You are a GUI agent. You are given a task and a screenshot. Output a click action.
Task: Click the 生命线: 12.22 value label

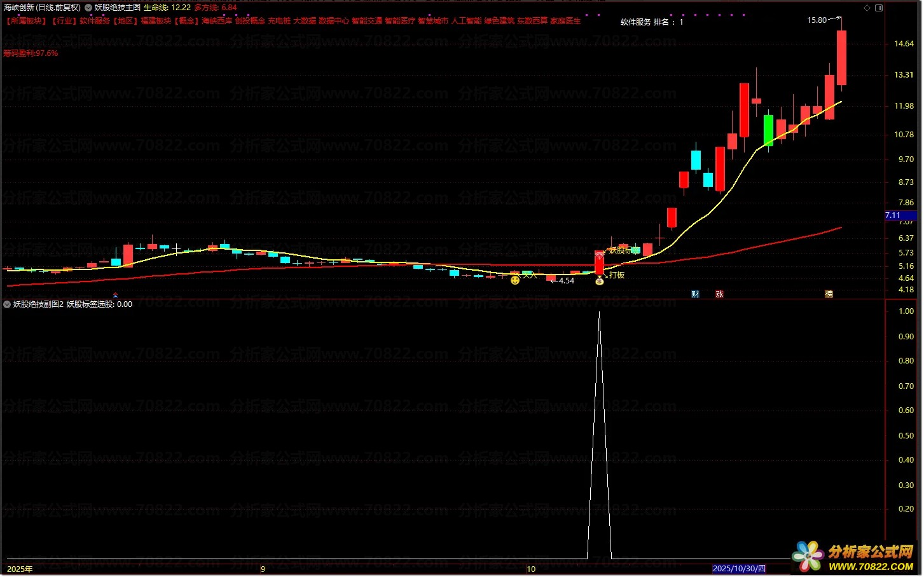167,8
